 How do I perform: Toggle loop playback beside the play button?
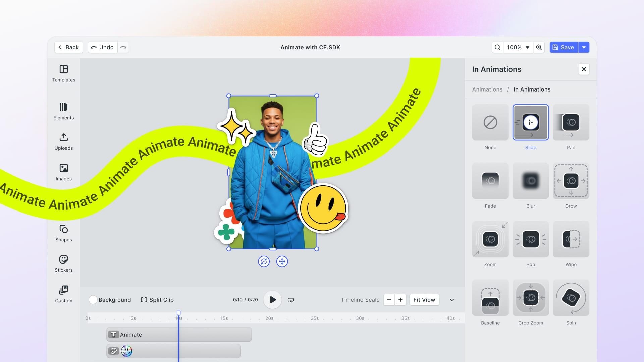pyautogui.click(x=290, y=300)
